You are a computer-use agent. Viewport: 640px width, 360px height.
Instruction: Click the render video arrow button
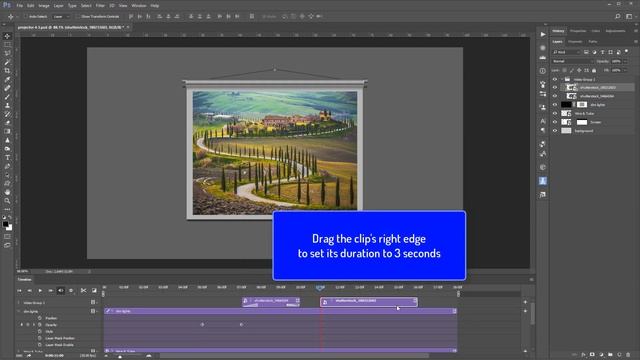coord(29,356)
